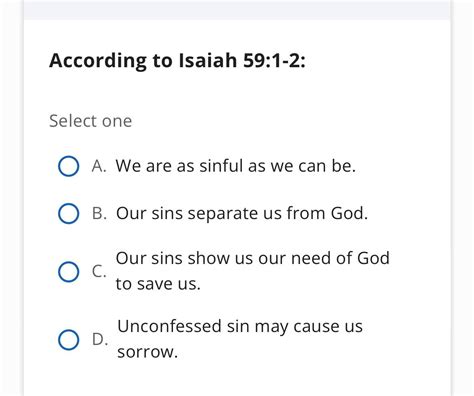474x396 pixels.
Task: Tap the letter label C.
Action: 99,271
